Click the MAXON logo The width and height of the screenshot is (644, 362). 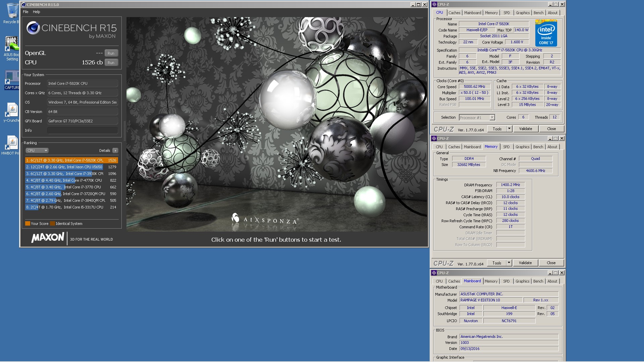[48, 238]
